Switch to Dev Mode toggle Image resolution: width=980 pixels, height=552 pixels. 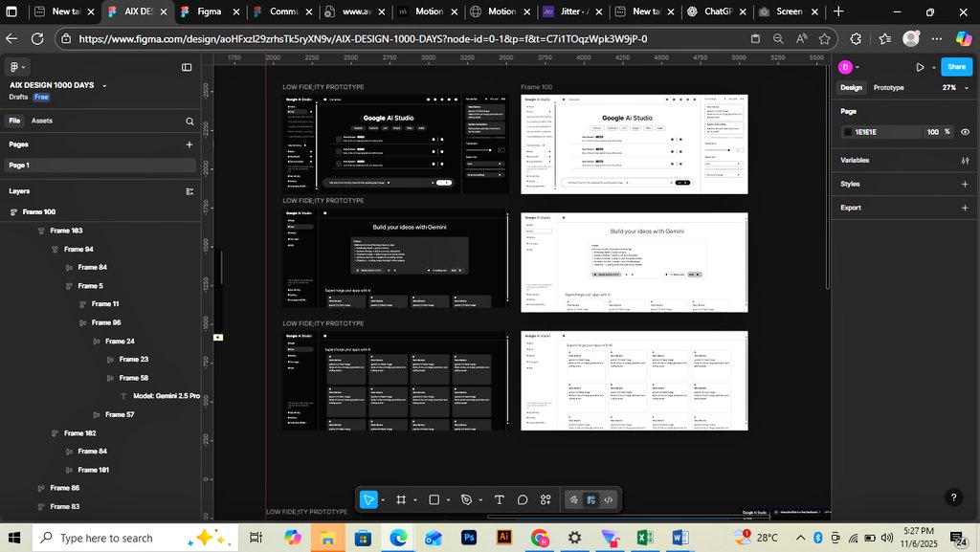coord(609,499)
